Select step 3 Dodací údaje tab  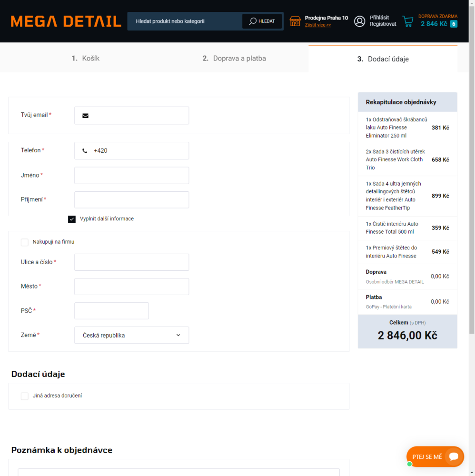pos(383,59)
